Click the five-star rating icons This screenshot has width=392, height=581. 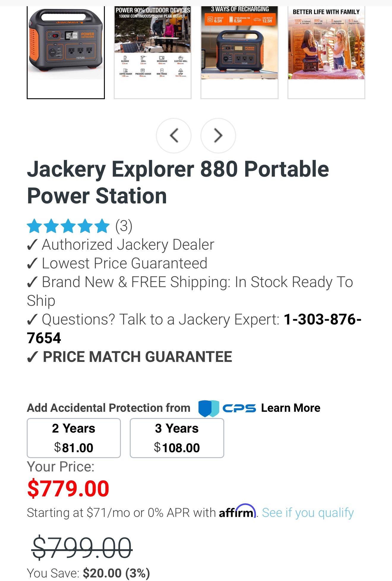click(68, 226)
